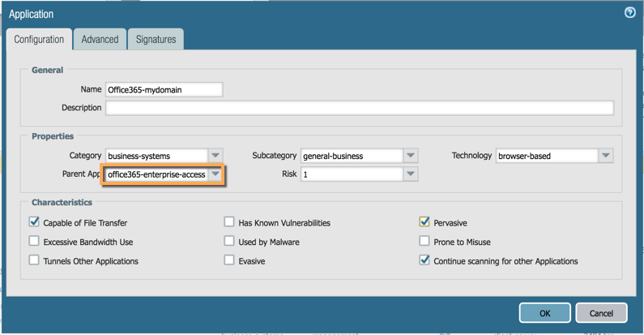Click the Cancel button
Screen dimensions: 644x335
tap(601, 313)
